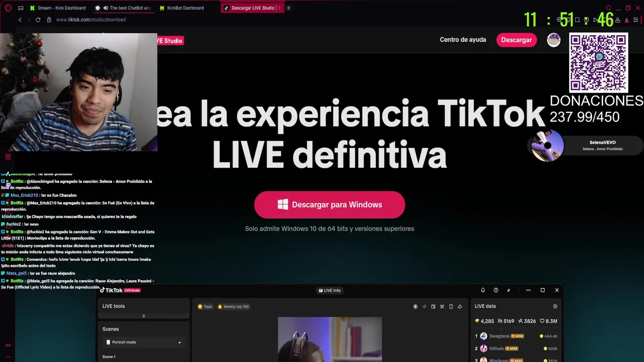
Task: Open the three-dots sidebar setup icon
Action: [x=8, y=356]
